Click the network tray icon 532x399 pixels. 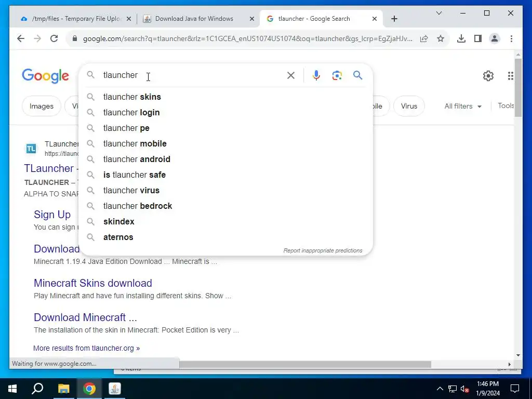click(453, 389)
